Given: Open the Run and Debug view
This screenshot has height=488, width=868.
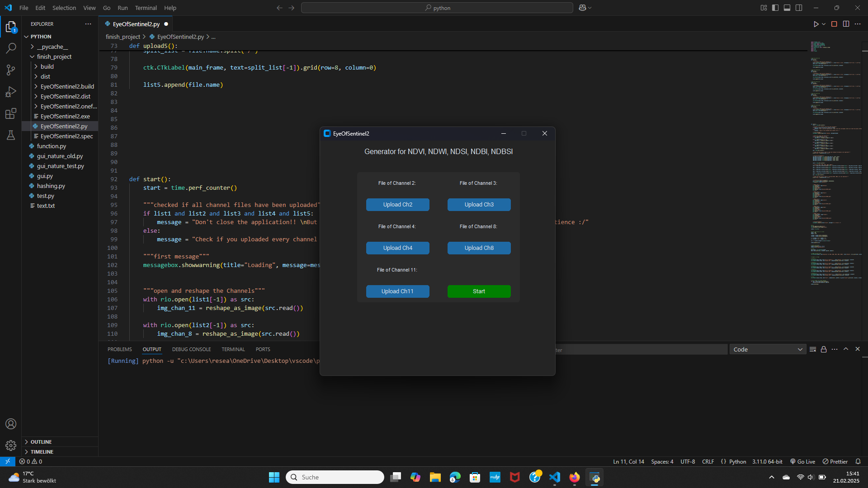Looking at the screenshot, I should point(11,92).
